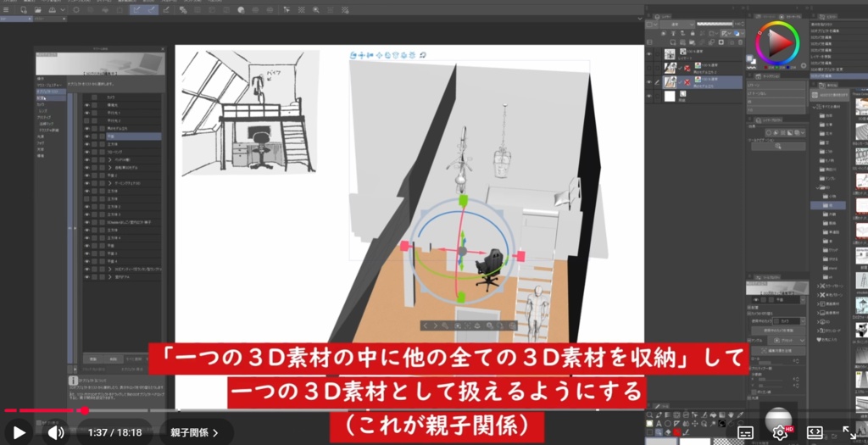Click the 複製 button under the object list

(93, 359)
